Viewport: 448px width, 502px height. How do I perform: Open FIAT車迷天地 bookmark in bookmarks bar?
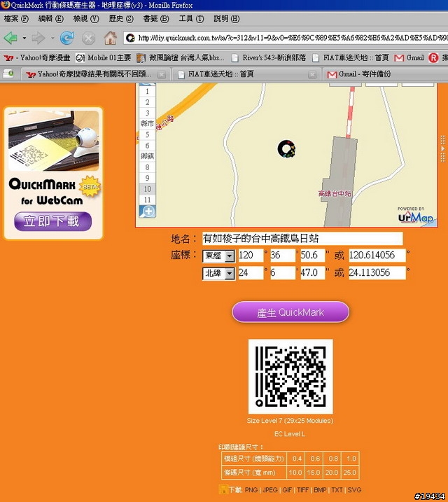pyautogui.click(x=351, y=57)
